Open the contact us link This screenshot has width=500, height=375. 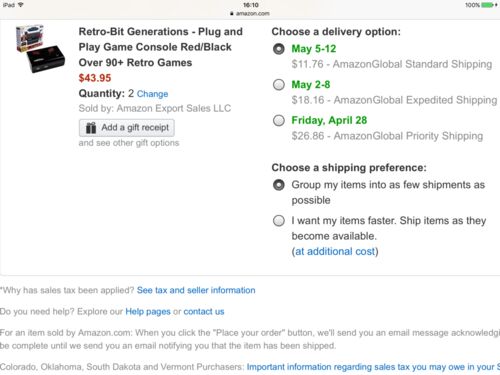click(x=204, y=312)
